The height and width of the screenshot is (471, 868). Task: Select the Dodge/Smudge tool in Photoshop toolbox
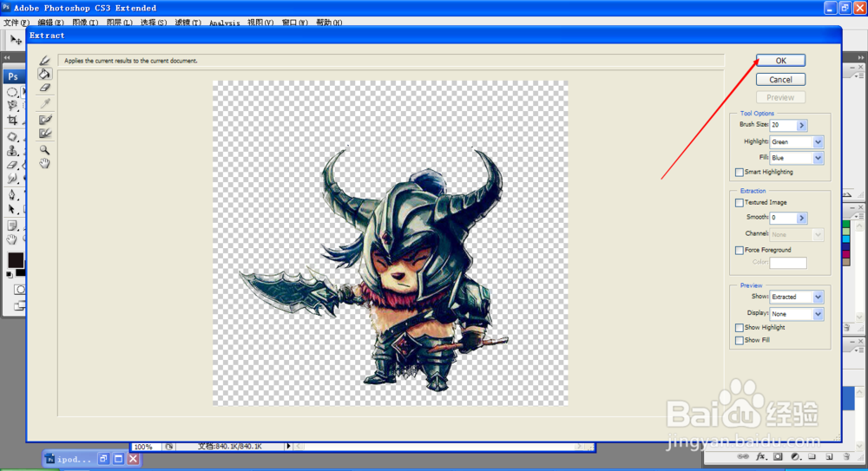tap(12, 179)
